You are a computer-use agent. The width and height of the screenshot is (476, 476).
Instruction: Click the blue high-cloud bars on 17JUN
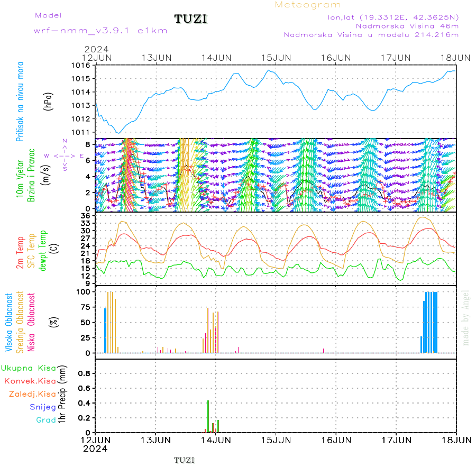[429, 322]
